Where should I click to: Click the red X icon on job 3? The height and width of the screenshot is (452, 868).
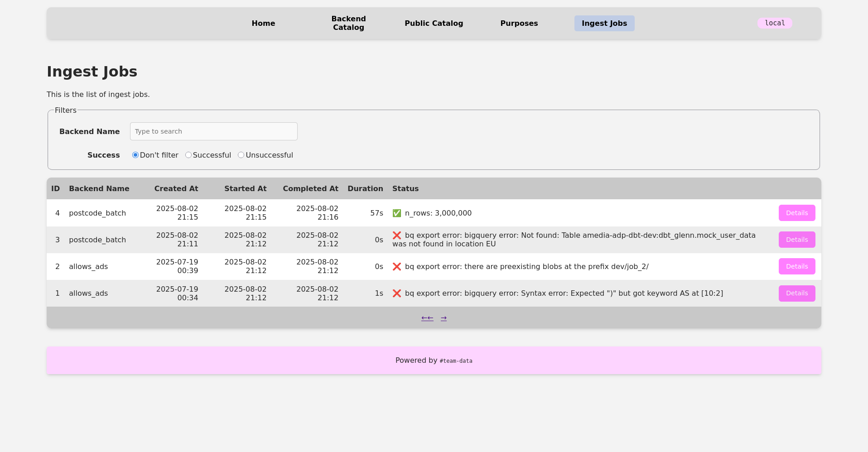coord(397,236)
